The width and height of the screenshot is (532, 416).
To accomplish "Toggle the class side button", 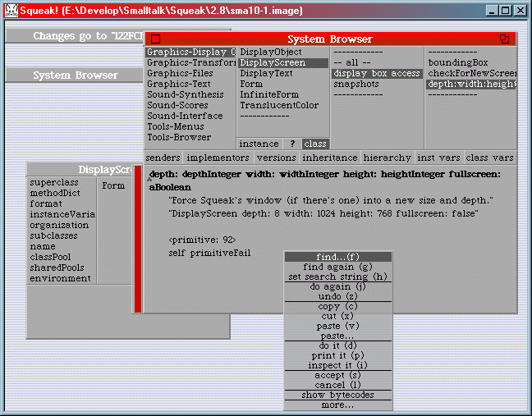I will [315, 144].
